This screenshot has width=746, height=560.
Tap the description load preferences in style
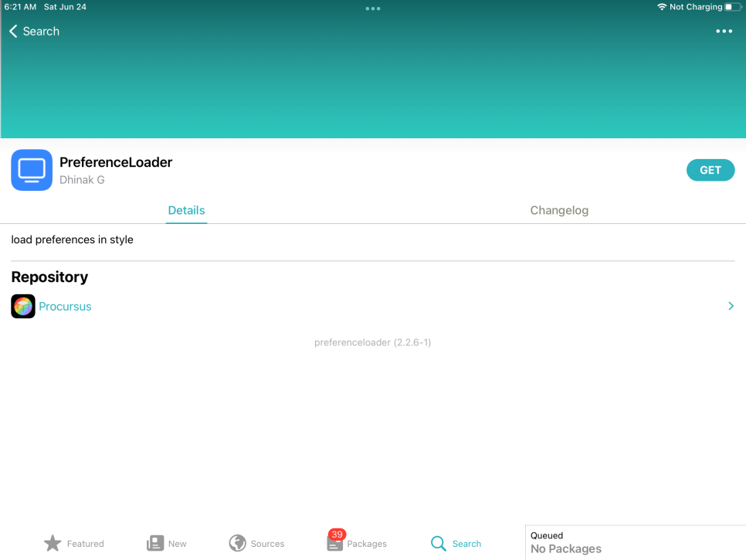pyautogui.click(x=73, y=239)
